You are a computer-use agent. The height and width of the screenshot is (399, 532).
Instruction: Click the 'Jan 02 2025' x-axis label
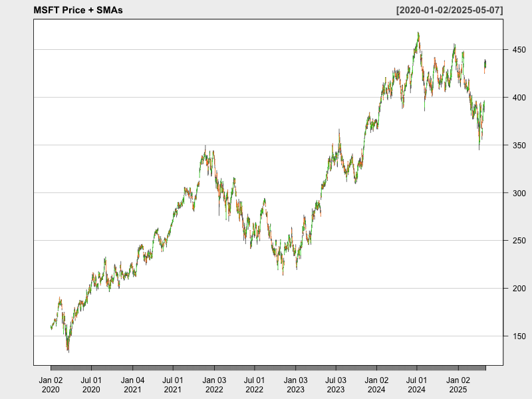[x=458, y=385]
